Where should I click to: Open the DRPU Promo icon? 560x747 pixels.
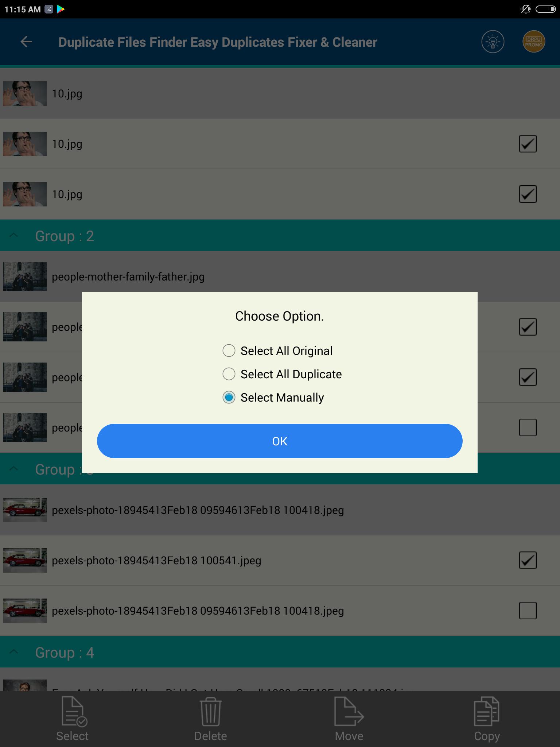click(534, 42)
